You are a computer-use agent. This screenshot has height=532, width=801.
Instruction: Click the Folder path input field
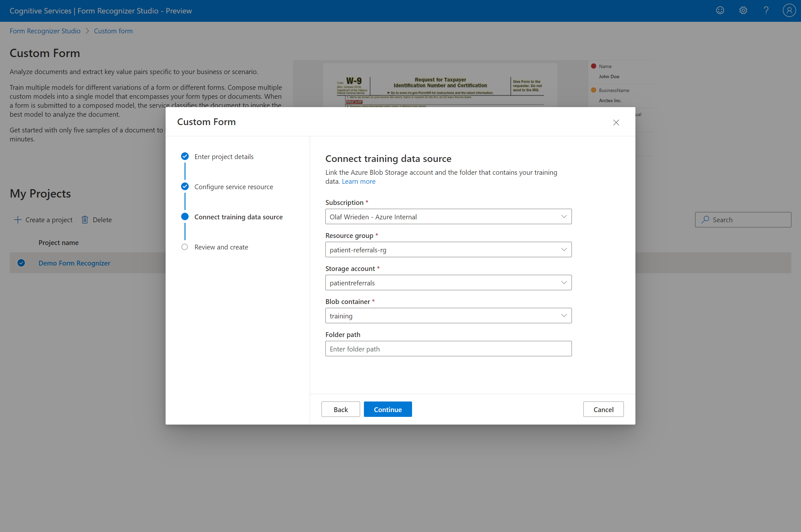448,349
